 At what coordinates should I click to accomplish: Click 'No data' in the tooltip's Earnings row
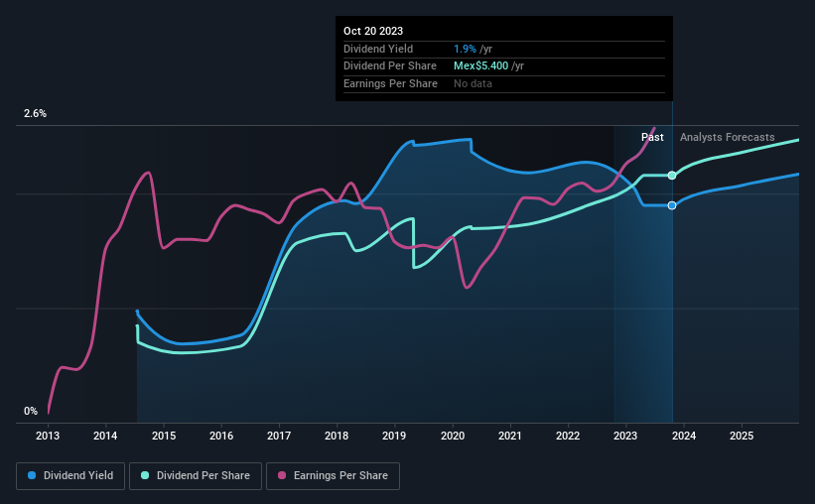(473, 83)
